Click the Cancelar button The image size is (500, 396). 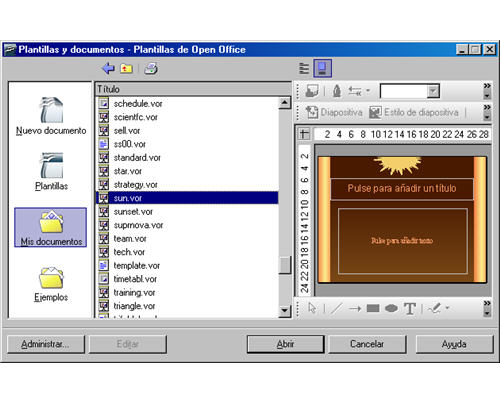(367, 344)
